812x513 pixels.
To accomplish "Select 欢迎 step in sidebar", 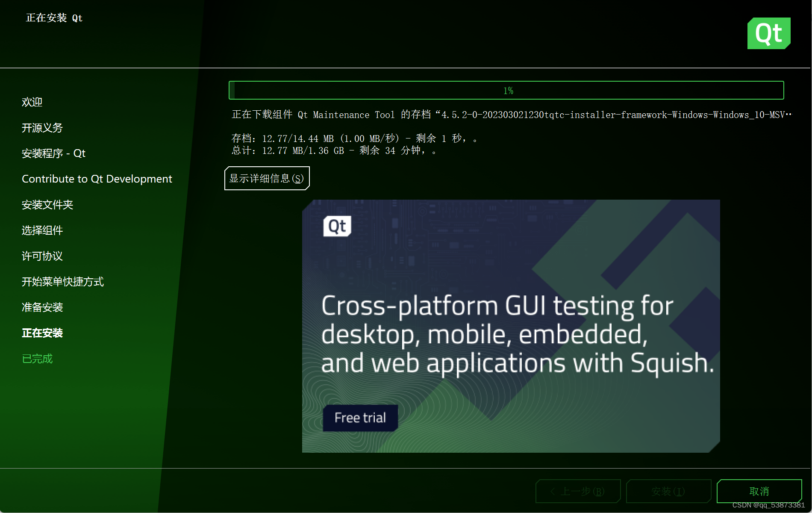I will tap(32, 102).
